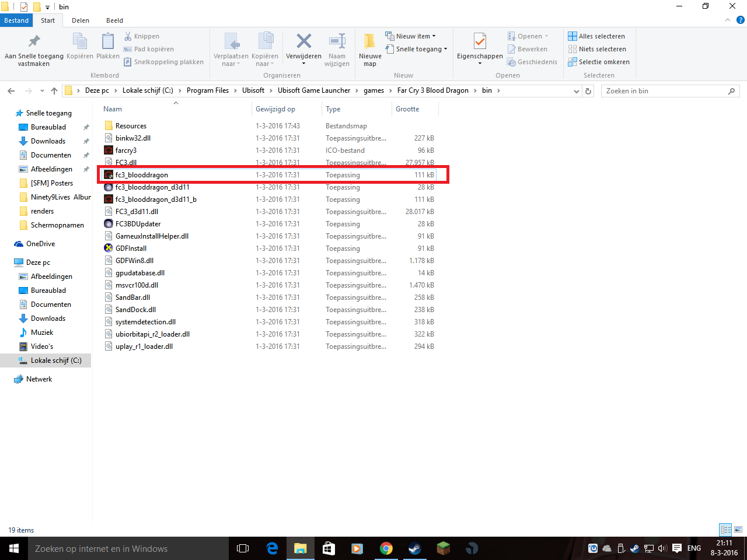
Task: Click the Zoeken in bin search box
Action: [x=671, y=91]
